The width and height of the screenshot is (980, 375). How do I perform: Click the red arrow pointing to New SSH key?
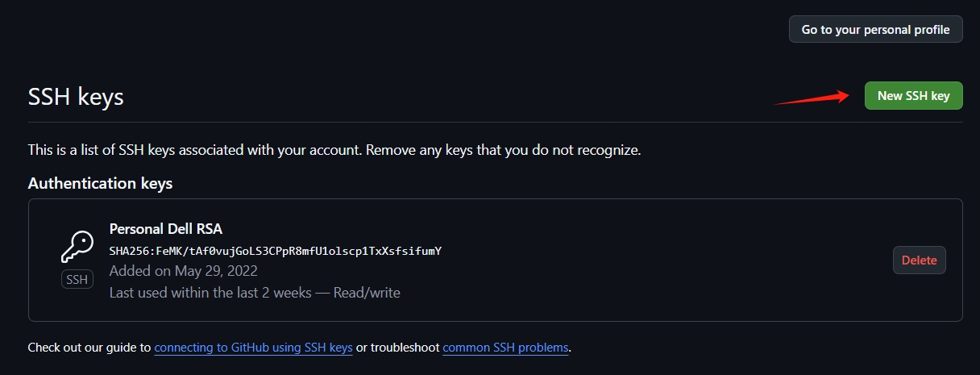coord(812,98)
